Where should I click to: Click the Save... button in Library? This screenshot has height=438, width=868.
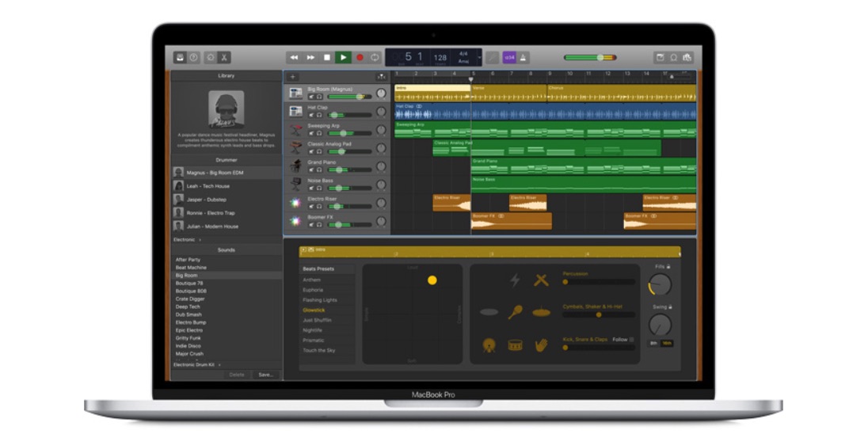coord(265,375)
